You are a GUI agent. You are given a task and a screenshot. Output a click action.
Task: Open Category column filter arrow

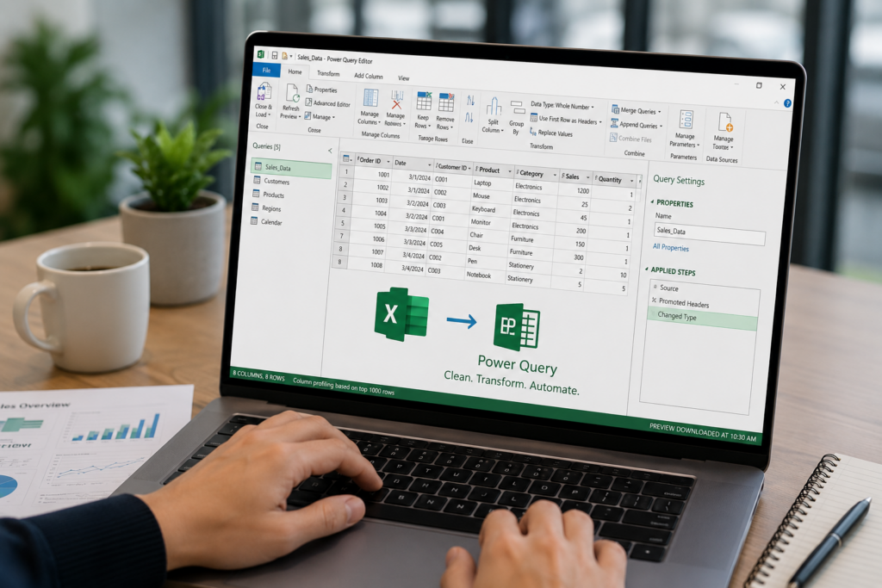click(555, 175)
